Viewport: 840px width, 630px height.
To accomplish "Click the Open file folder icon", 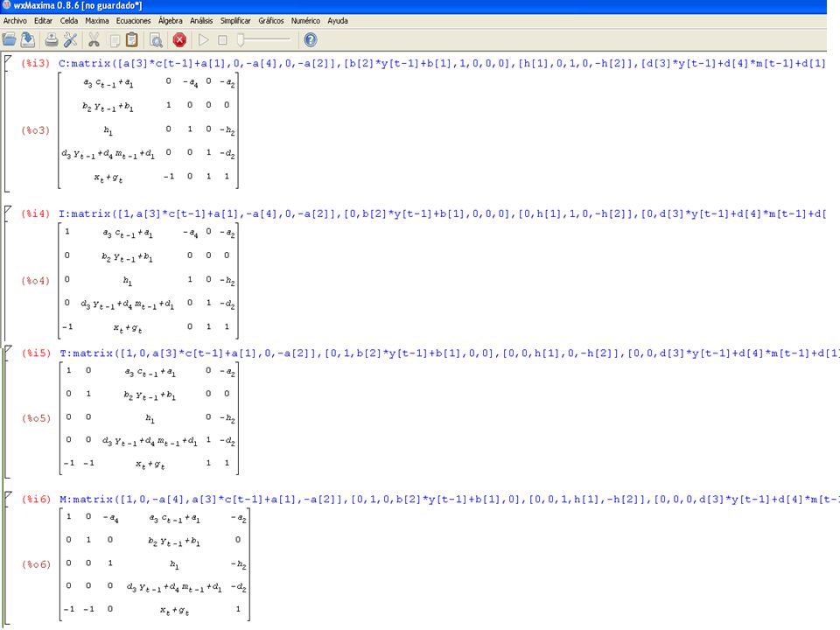I will click(9, 39).
